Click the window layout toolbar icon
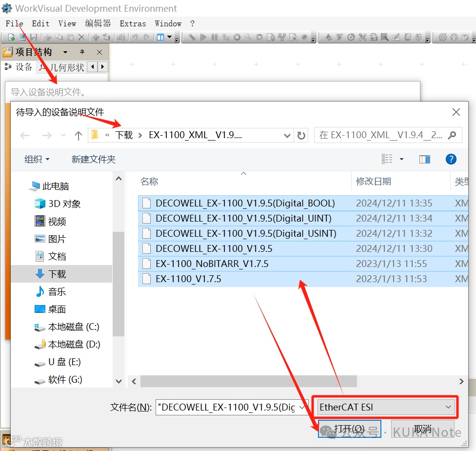Screen dimensions: 476x451 point(160,38)
